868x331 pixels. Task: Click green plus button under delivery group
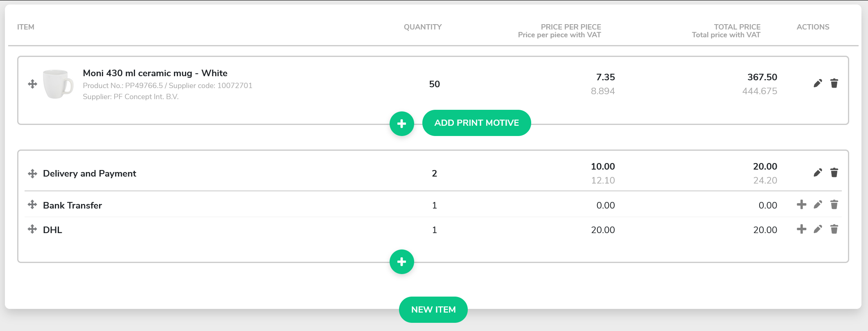pos(402,261)
